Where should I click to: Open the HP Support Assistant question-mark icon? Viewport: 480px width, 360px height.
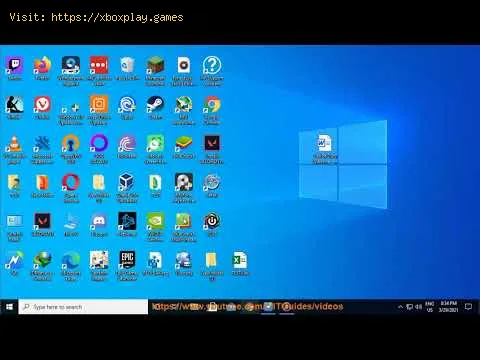(212, 65)
